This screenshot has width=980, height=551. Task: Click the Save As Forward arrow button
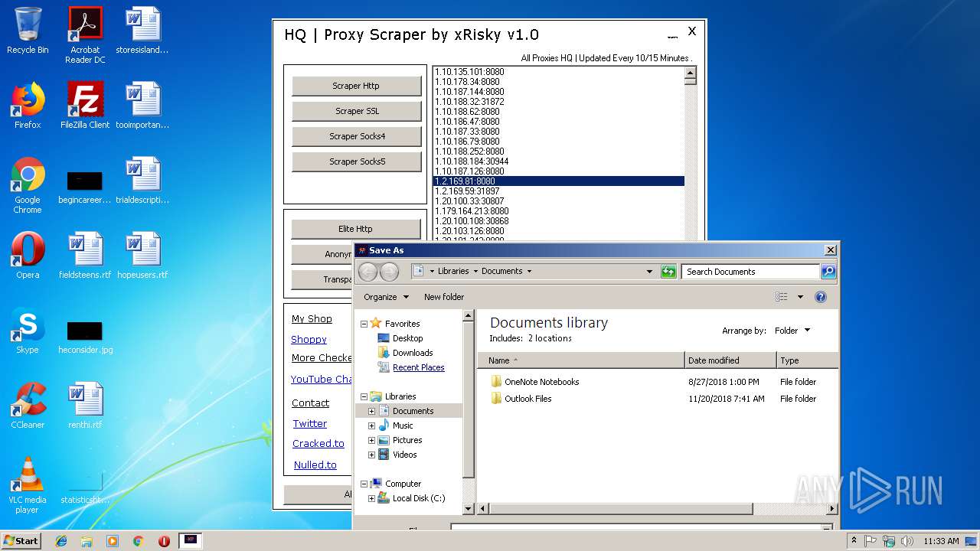click(x=389, y=272)
